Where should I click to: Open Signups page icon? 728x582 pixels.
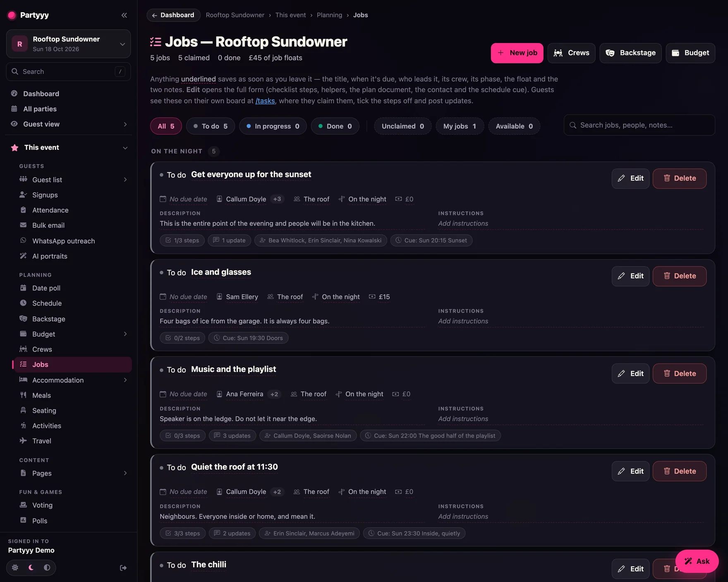(x=23, y=195)
